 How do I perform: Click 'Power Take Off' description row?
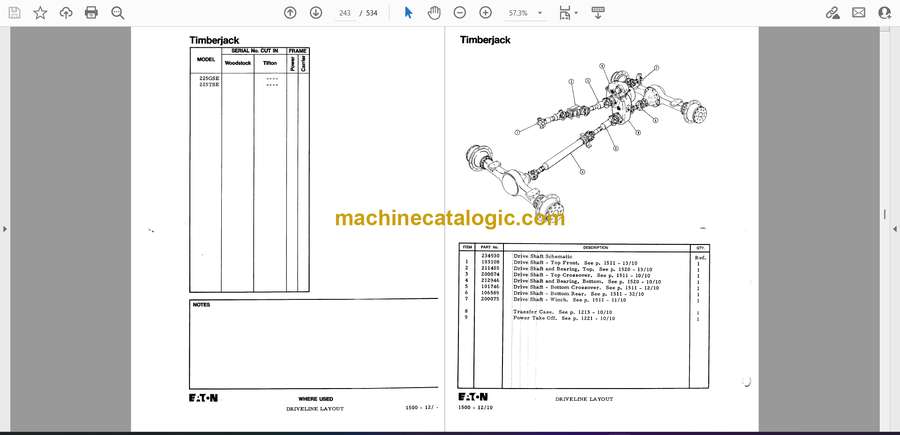tap(564, 318)
